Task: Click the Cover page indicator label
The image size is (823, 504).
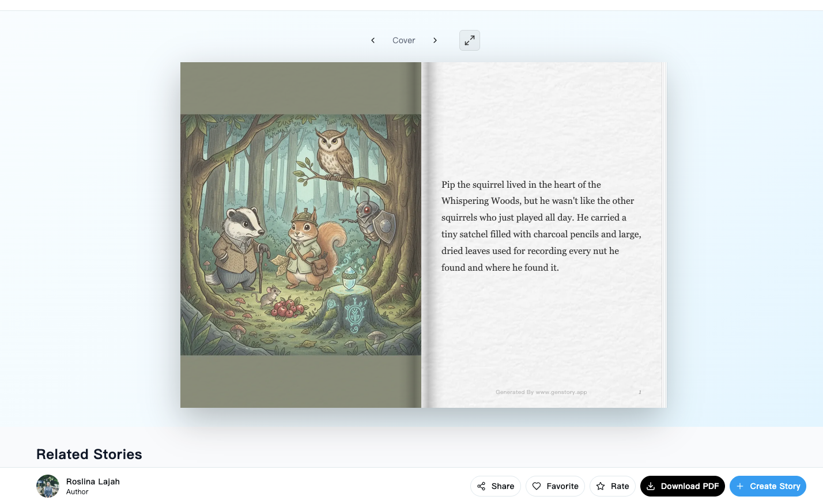Action: coord(403,40)
